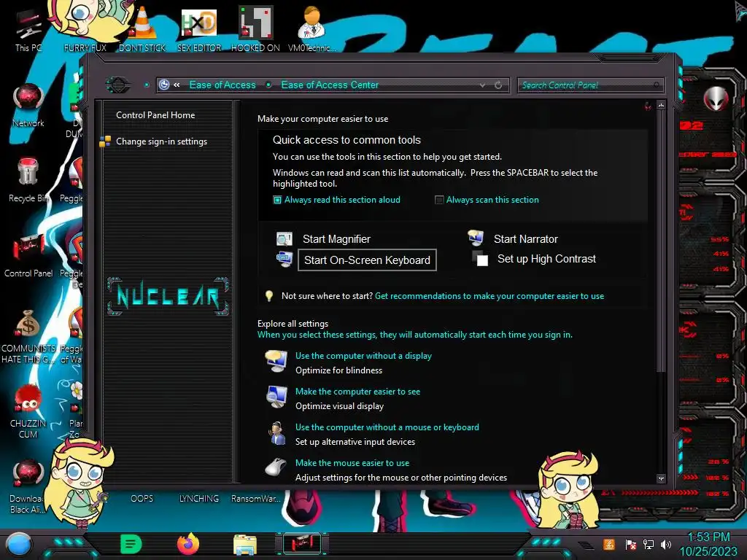Click the Magnifier icon beside Start Magnifier
Image resolution: width=747 pixels, height=560 pixels.
click(x=285, y=238)
